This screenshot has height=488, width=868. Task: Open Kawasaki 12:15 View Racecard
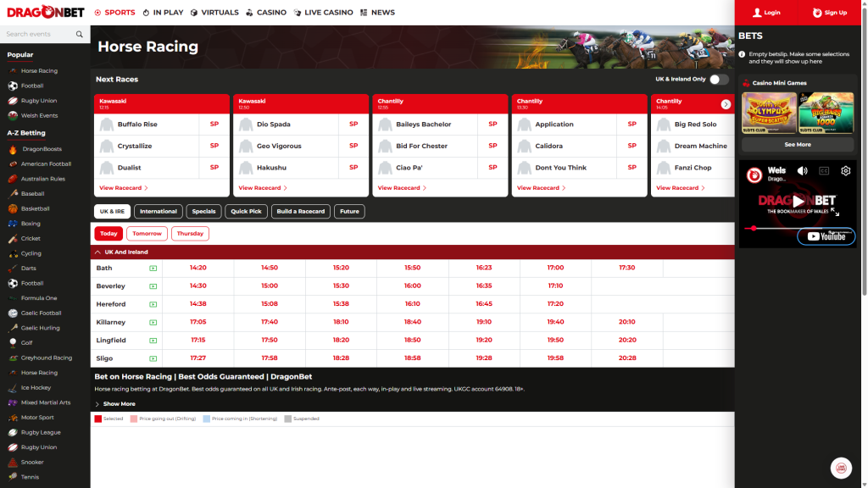click(x=124, y=188)
